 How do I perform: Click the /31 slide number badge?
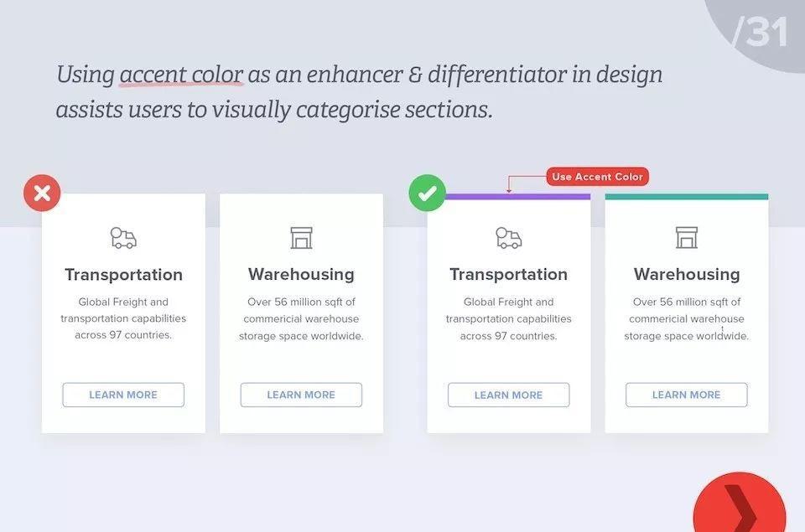(760, 32)
